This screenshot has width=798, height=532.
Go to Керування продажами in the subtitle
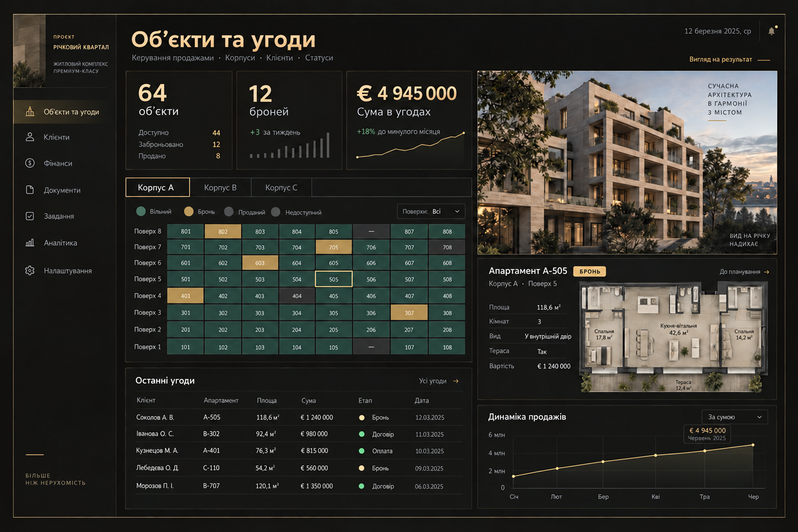tap(172, 58)
